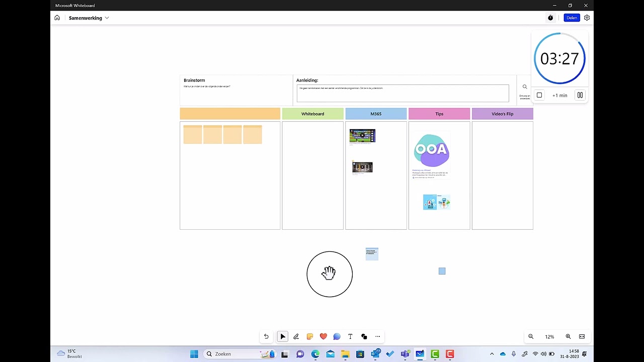Click the blue Delen share button
Viewport: 644px width, 362px height.
click(572, 18)
